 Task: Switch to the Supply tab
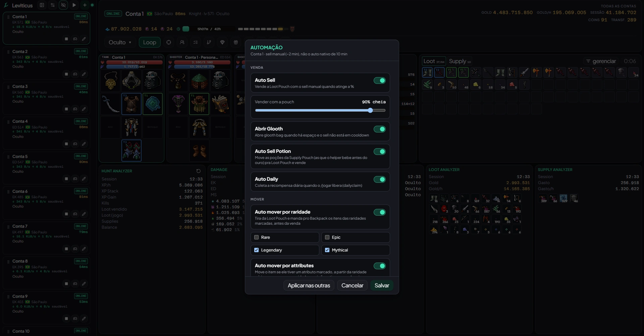pos(460,61)
